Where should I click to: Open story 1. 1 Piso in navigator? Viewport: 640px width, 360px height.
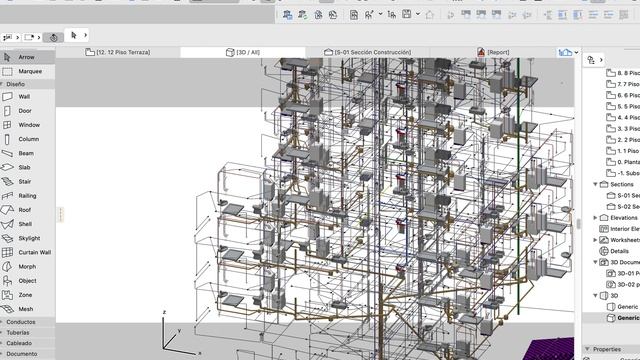click(623, 151)
